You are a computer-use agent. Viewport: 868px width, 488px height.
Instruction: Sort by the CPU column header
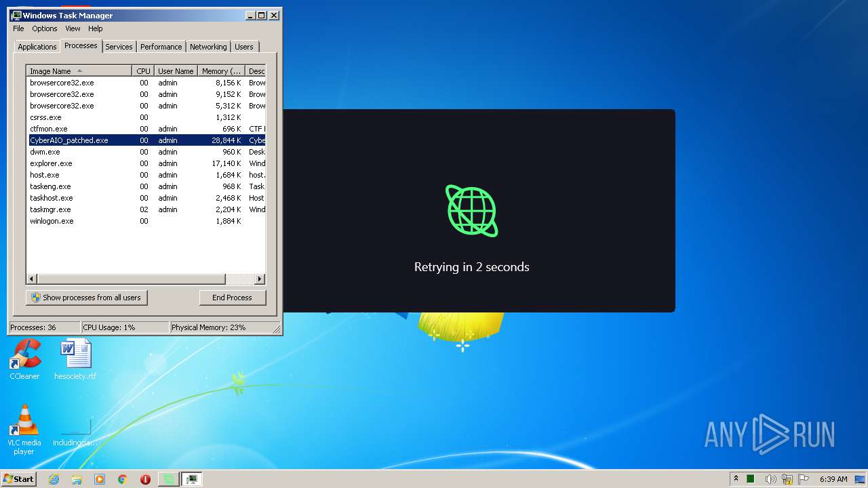tap(143, 71)
